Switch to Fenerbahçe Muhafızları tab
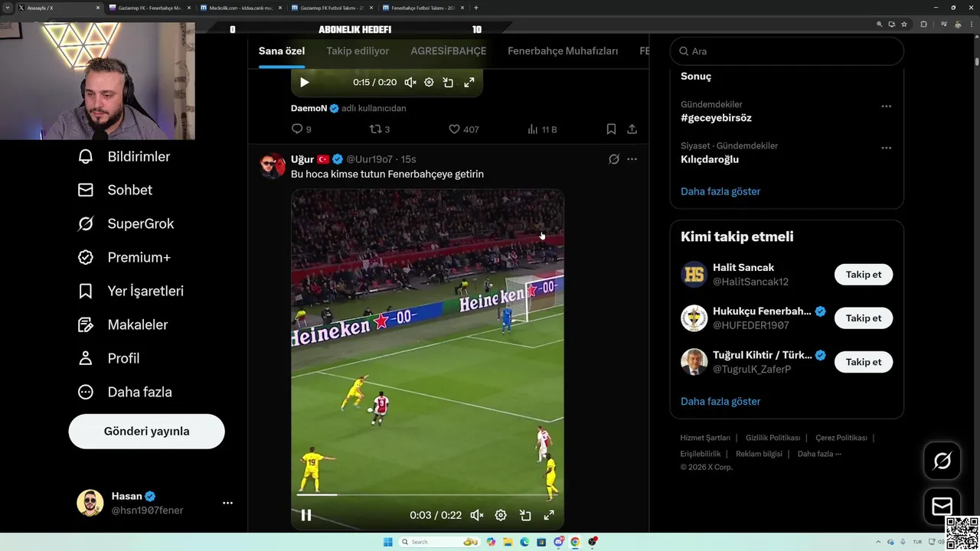The image size is (980, 551). [x=563, y=51]
